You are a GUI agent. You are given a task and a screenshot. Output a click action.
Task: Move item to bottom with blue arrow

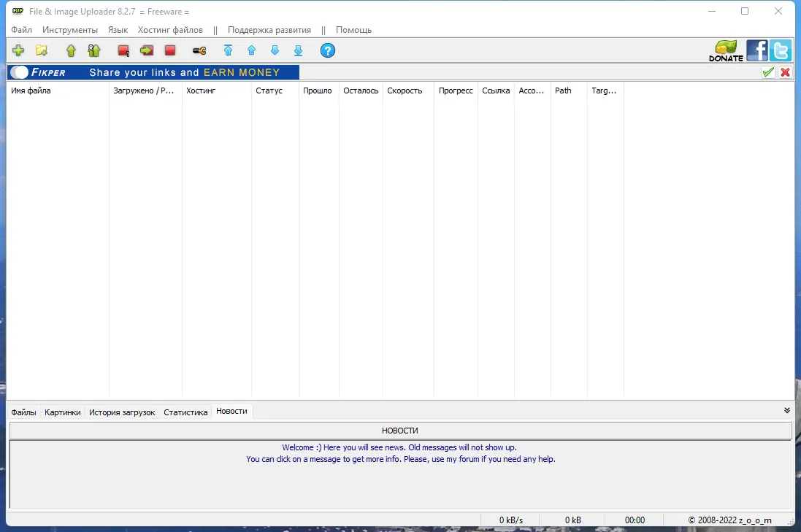(299, 50)
